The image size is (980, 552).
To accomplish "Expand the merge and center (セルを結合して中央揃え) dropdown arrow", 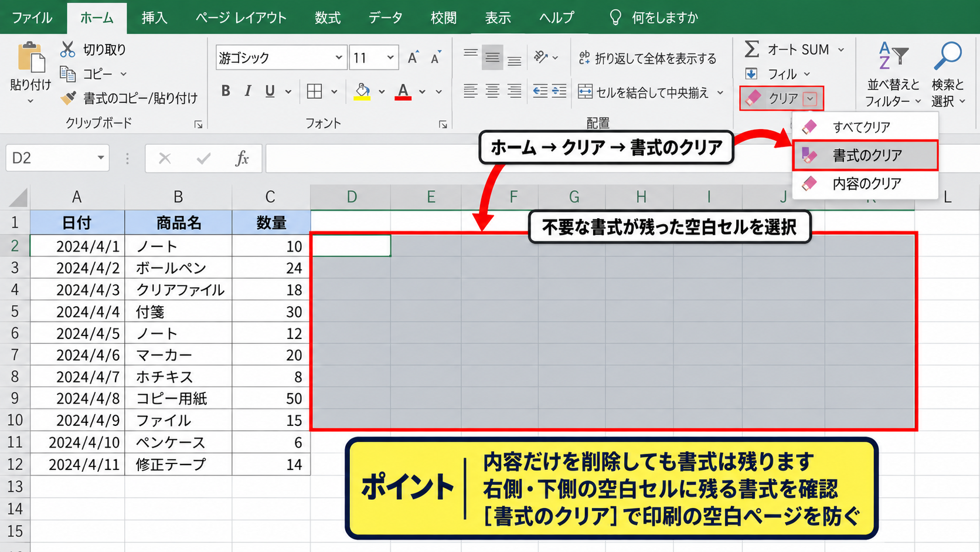I will point(720,92).
